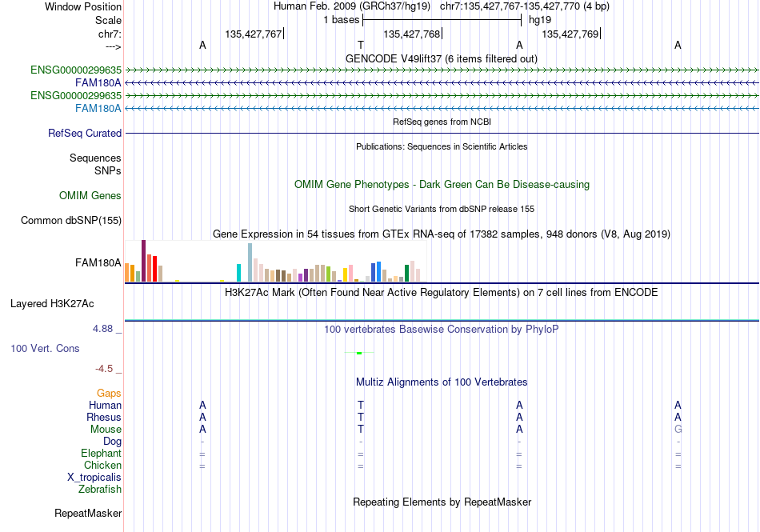Viewport: 760px width, 532px height.
Task: Click the Human alignment row label
Action: pos(105,405)
